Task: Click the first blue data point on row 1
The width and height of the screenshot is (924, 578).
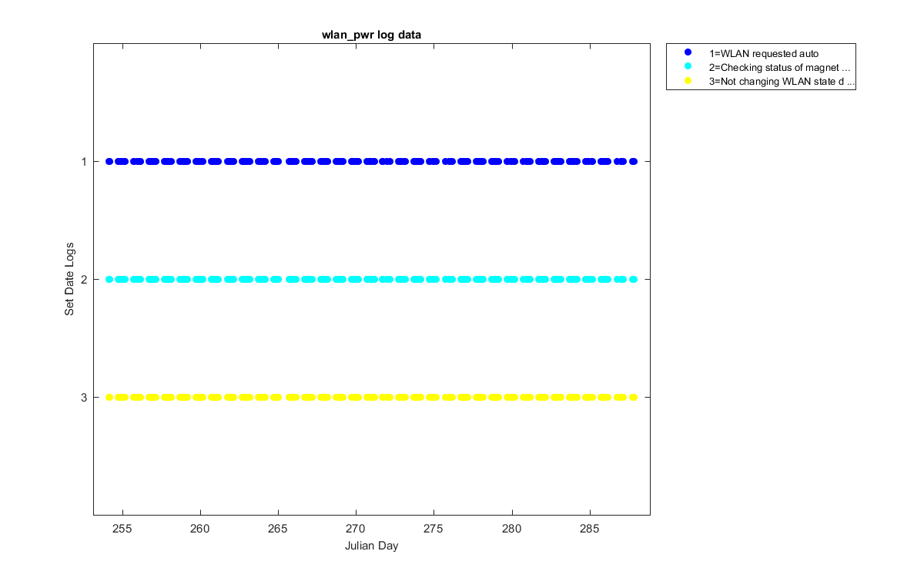Action: click(109, 162)
